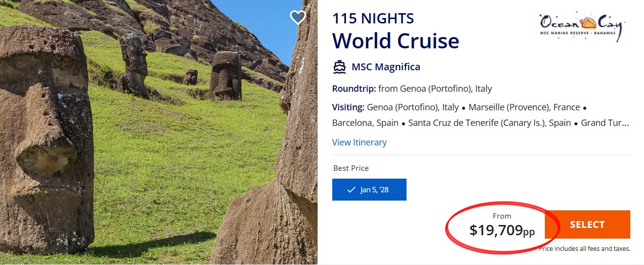This screenshot has width=644, height=265.
Task: Toggle the Jan 5, '28 sailing date
Action: pos(369,190)
